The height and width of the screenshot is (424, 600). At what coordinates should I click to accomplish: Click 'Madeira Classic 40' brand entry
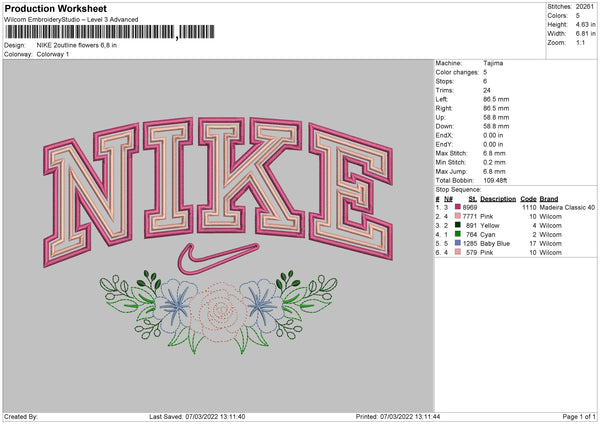tap(567, 207)
